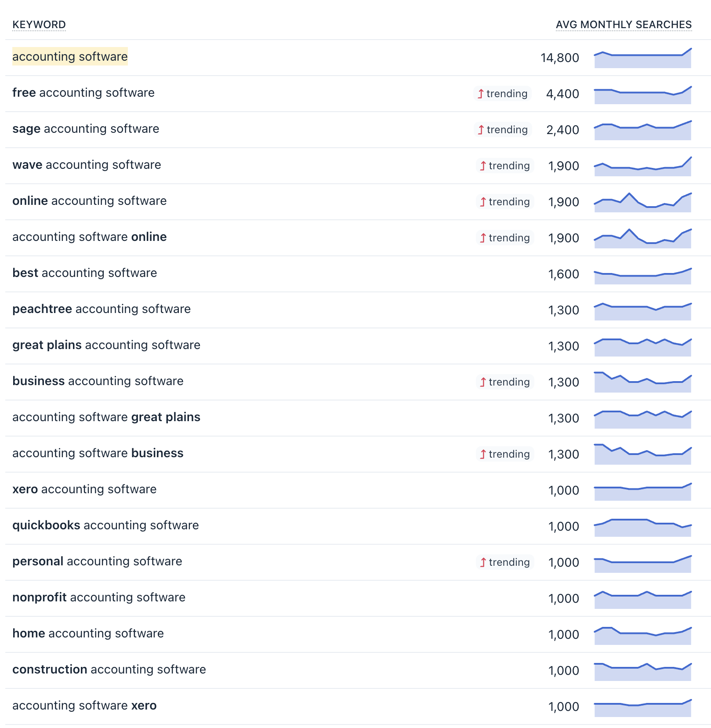This screenshot has height=728, width=711.
Task: Open 'best accounting software' keyword
Action: [84, 273]
